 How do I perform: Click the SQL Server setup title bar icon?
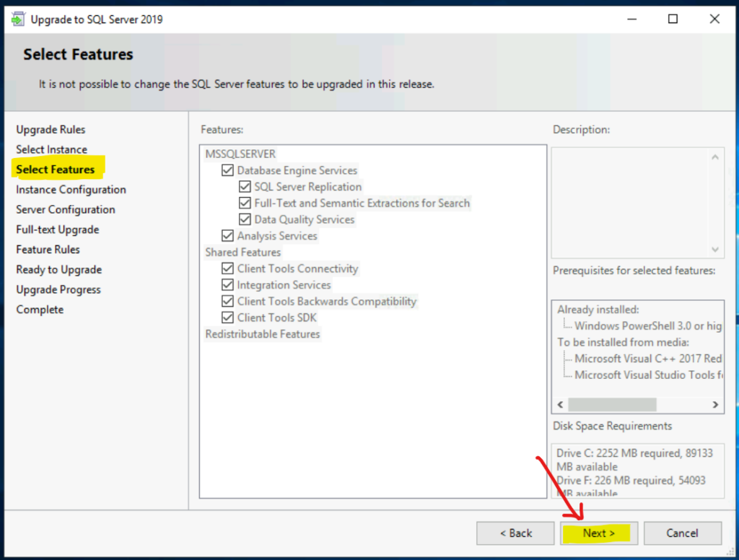point(18,19)
